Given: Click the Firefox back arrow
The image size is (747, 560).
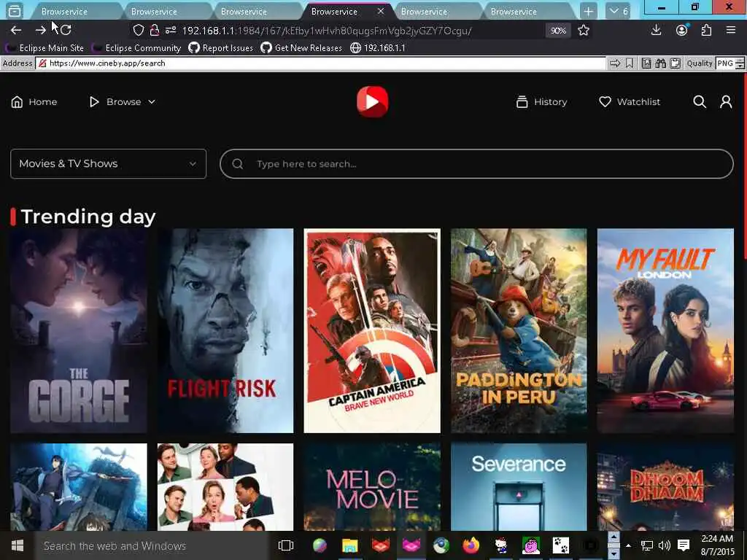Looking at the screenshot, I should tap(16, 31).
